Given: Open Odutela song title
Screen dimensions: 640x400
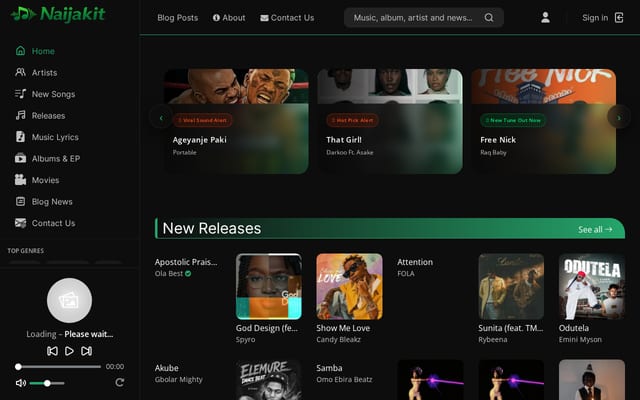Looking at the screenshot, I should (x=573, y=328).
